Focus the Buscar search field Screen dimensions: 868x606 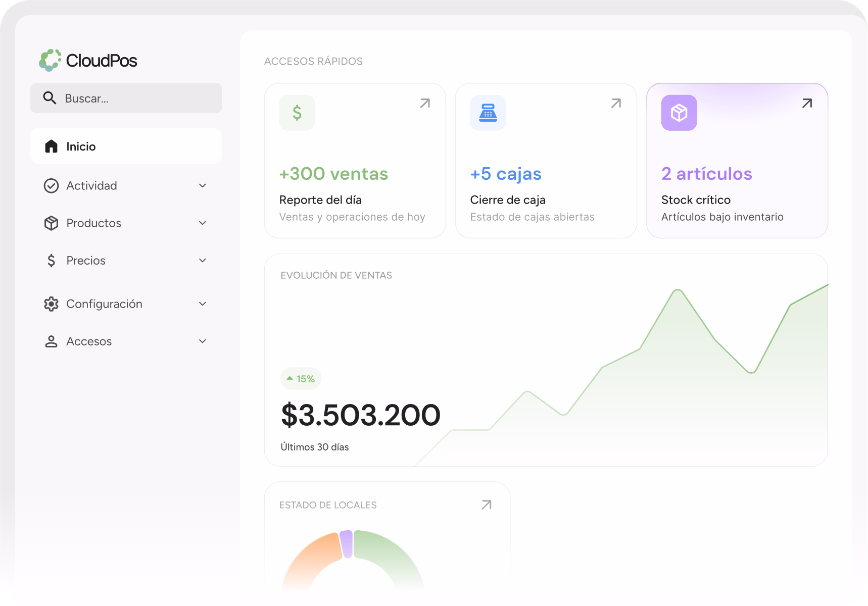(126, 98)
